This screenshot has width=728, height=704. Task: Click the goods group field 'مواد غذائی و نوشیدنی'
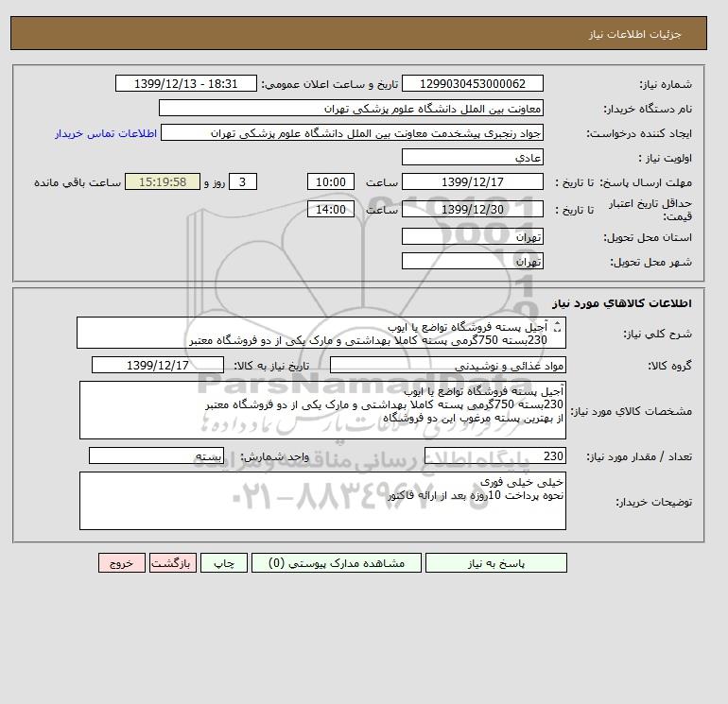447,365
